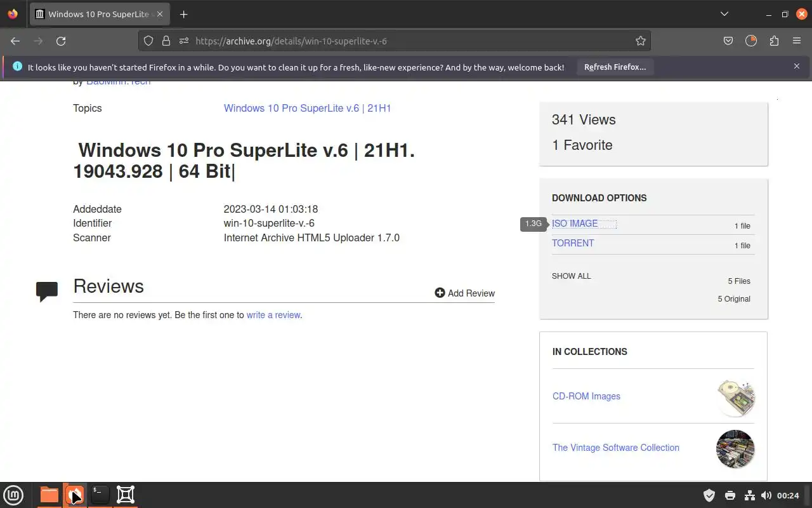Click the 1 Favorite text
This screenshot has width=812, height=508.
[582, 145]
